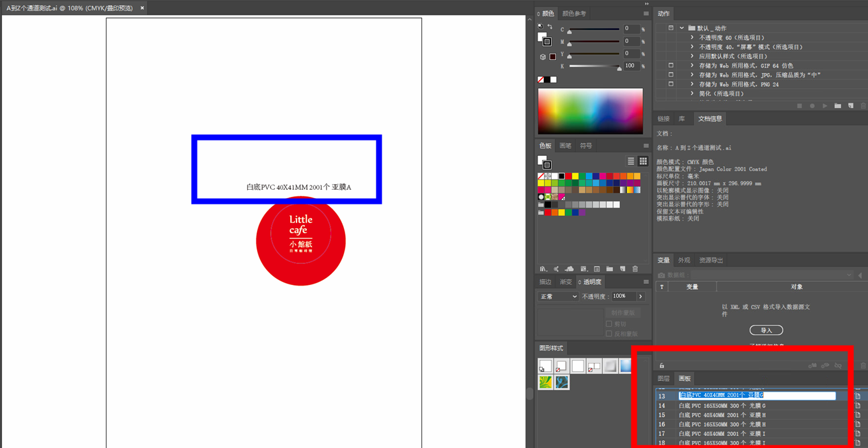Expand the GIF 64 仿色 action
This screenshot has height=448, width=868.
(x=692, y=65)
